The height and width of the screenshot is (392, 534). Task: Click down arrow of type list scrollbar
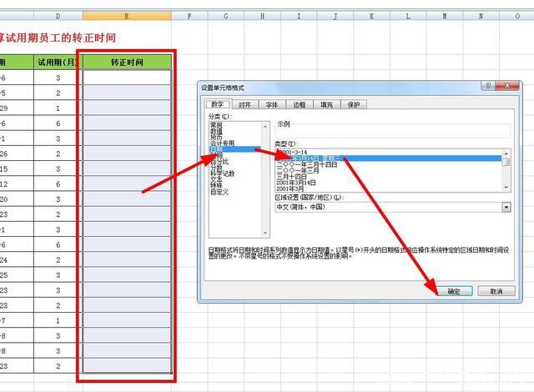(x=506, y=188)
